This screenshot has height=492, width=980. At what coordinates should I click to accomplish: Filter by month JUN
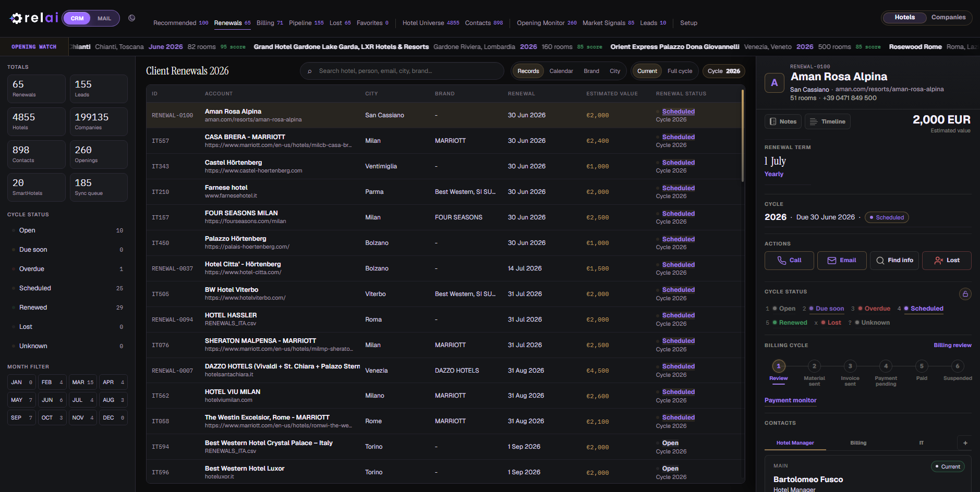[x=52, y=400]
